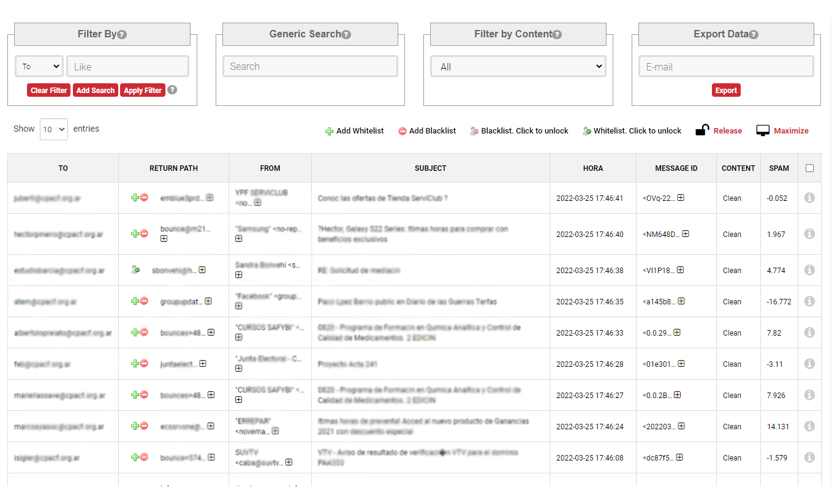
Task: Change the Show entries count dropdown
Action: coord(53,129)
